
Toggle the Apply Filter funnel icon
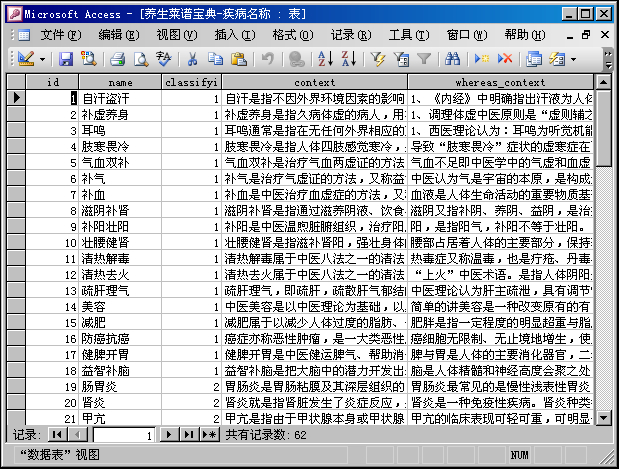(x=424, y=59)
